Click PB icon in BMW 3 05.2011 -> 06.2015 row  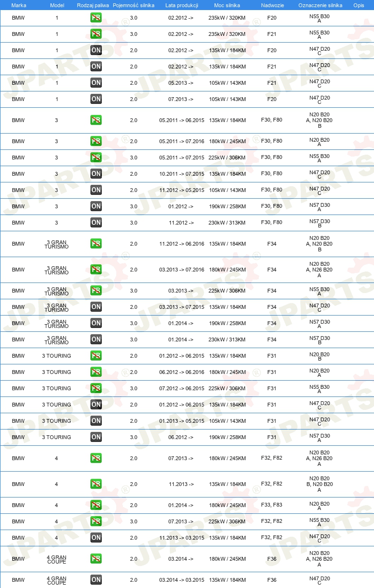click(x=96, y=120)
